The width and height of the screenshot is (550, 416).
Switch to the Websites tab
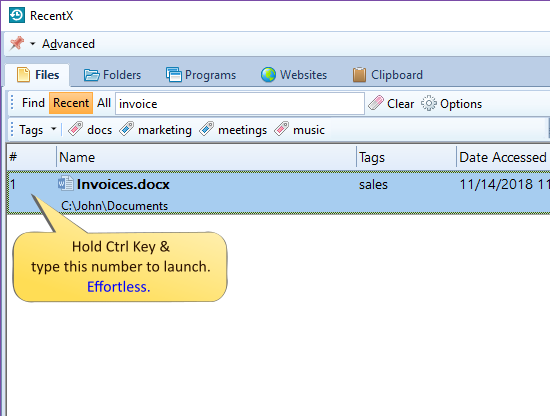tap(294, 75)
